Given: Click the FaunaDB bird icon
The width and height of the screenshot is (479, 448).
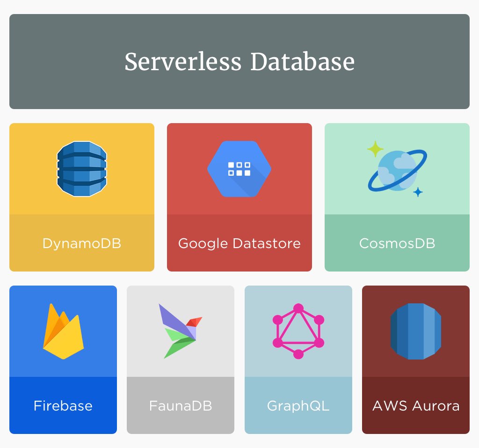Looking at the screenshot, I should coord(180,331).
